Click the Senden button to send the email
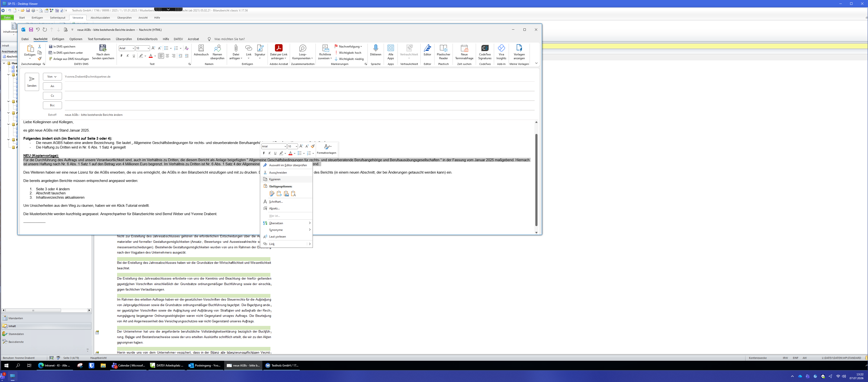Screen dimensions: 868x382 tap(32, 82)
